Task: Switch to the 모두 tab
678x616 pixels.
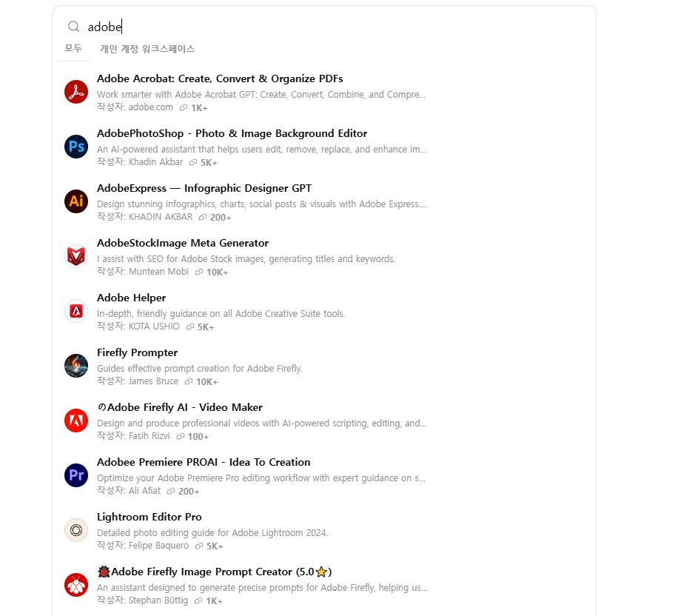Action: click(73, 48)
